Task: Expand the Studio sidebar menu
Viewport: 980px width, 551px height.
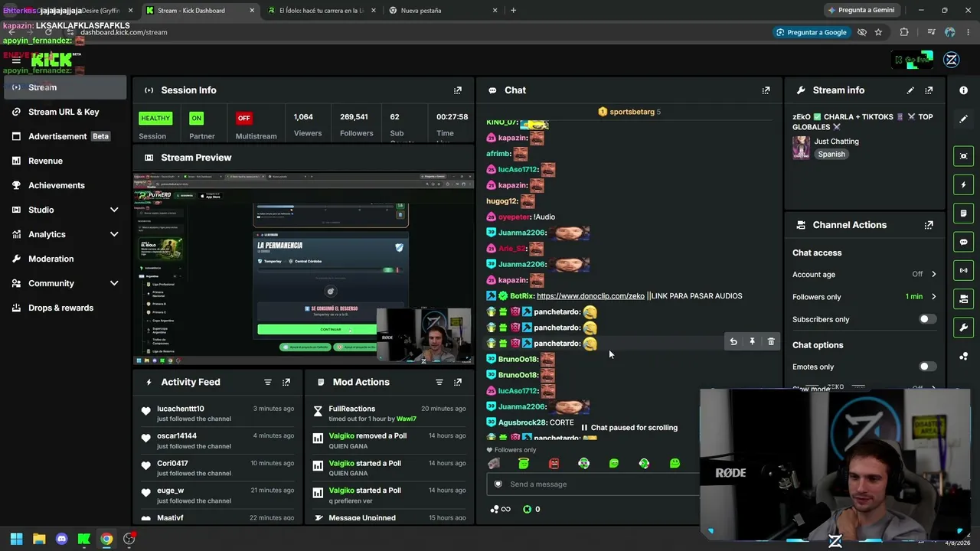Action: [114, 210]
